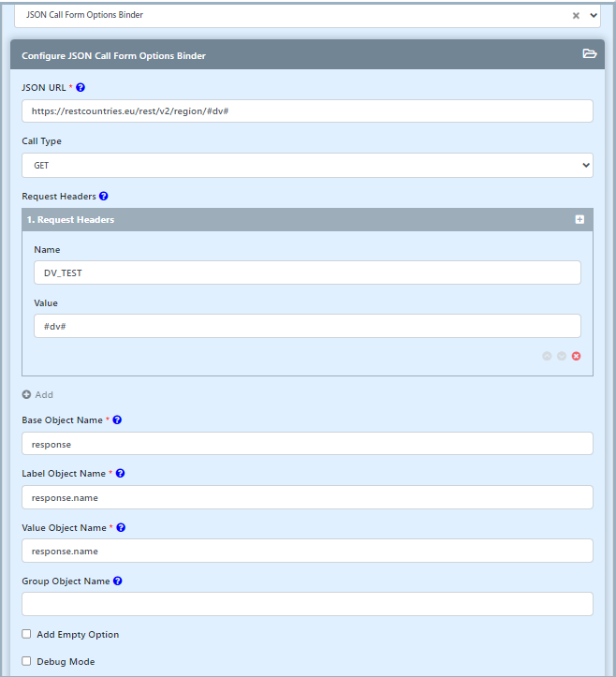
Task: Clear the selected options binder
Action: tap(576, 16)
